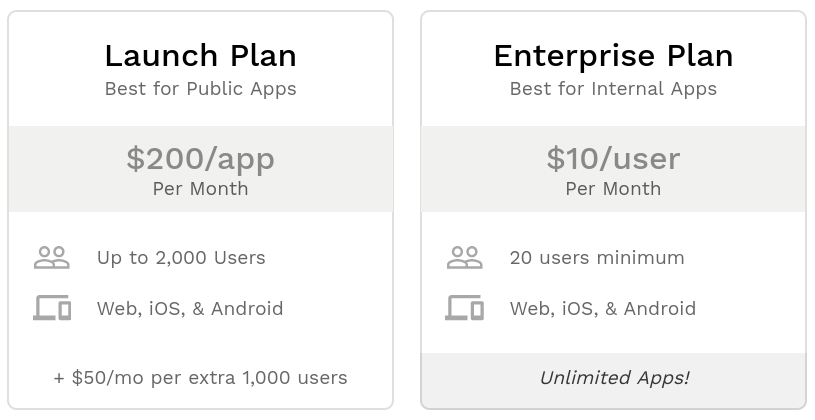815x420 pixels.
Task: Select the Launch Plan heading
Action: point(200,55)
